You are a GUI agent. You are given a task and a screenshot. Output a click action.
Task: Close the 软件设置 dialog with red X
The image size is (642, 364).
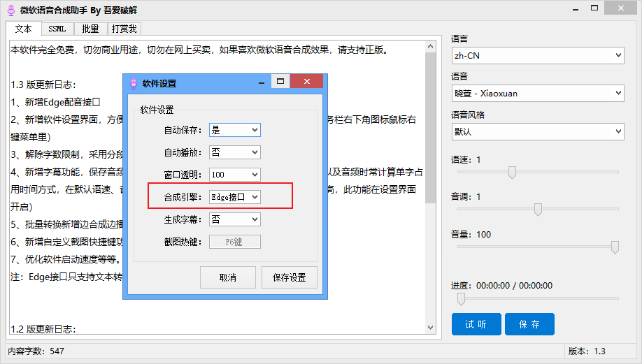307,81
